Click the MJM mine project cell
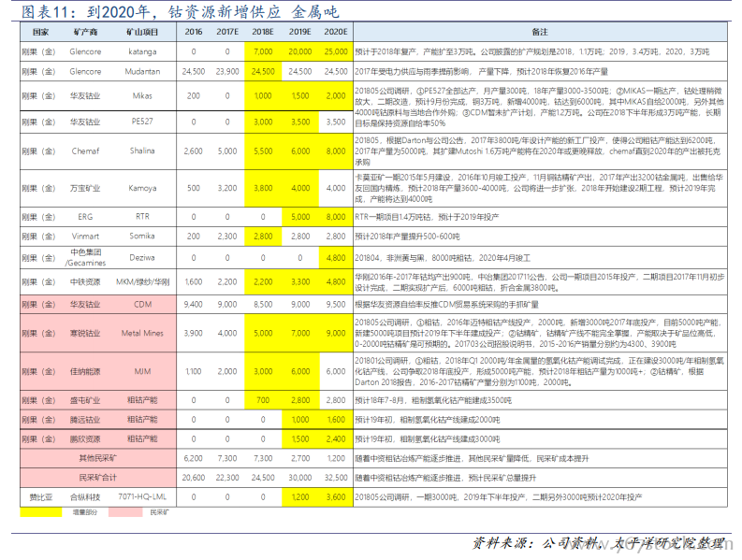The width and height of the screenshot is (742, 560). (142, 371)
